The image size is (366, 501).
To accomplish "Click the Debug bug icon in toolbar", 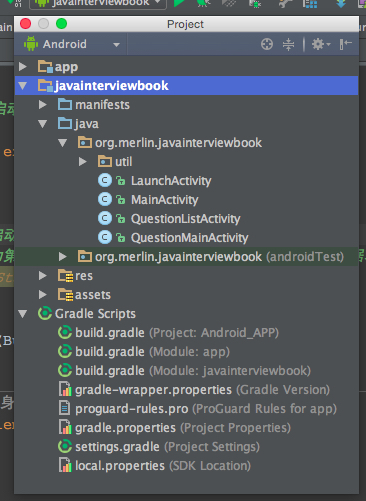I will pos(203,3).
